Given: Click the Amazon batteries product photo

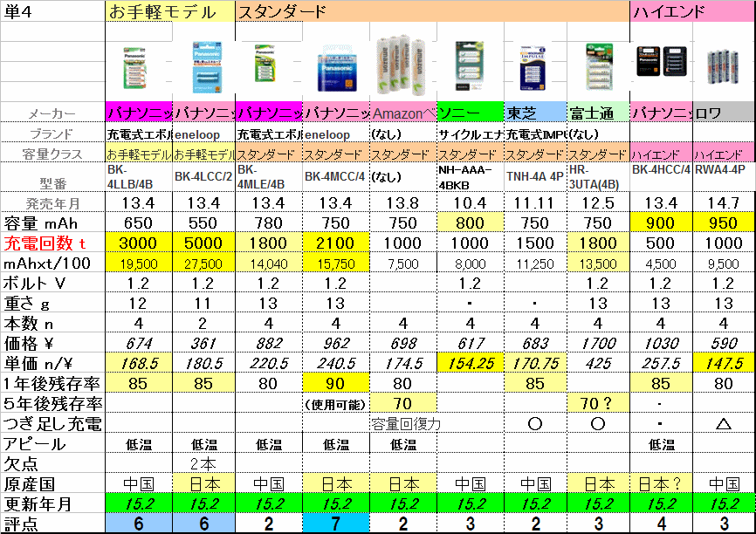Looking at the screenshot, I should [x=402, y=65].
